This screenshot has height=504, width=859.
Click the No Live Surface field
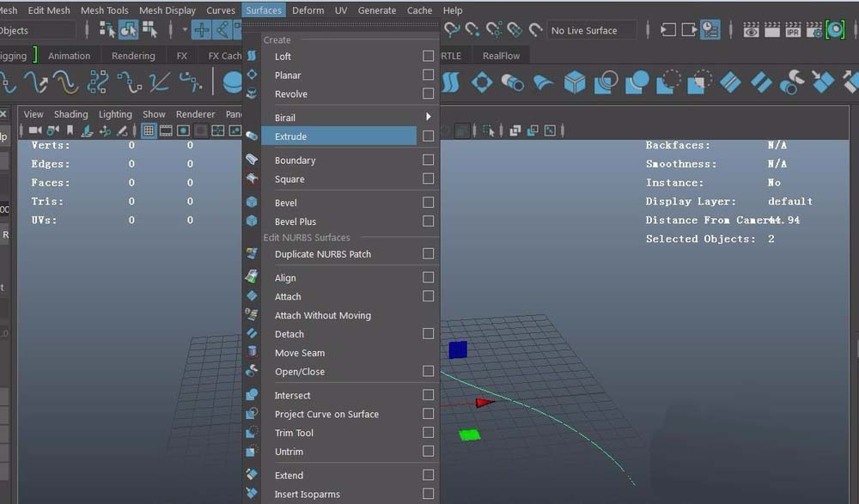(591, 30)
